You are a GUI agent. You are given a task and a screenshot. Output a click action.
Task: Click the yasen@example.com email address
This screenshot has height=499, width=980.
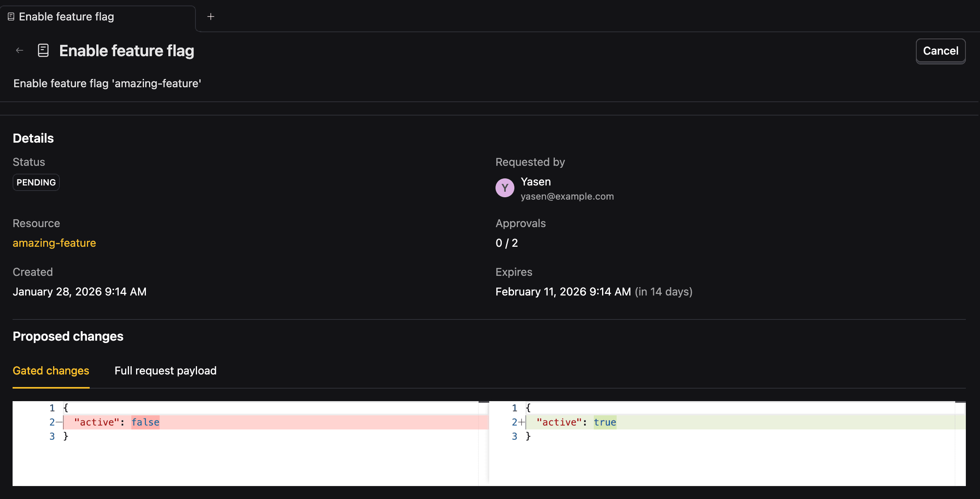(567, 196)
